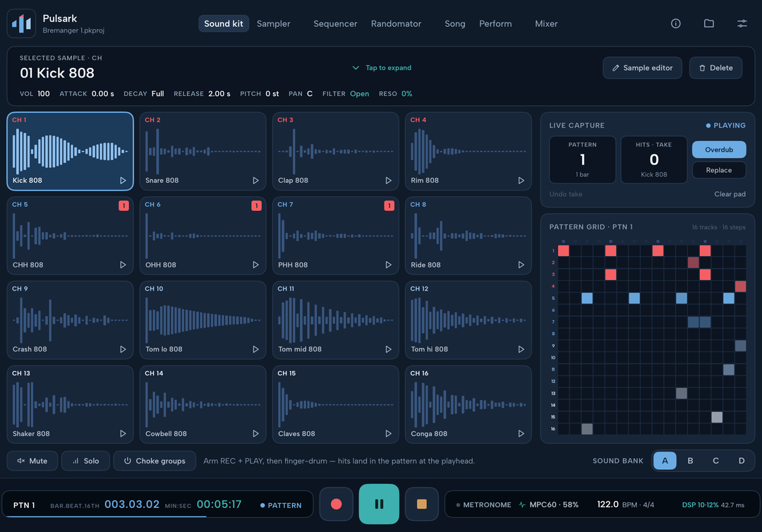Select Overdub capture mode

pos(719,150)
